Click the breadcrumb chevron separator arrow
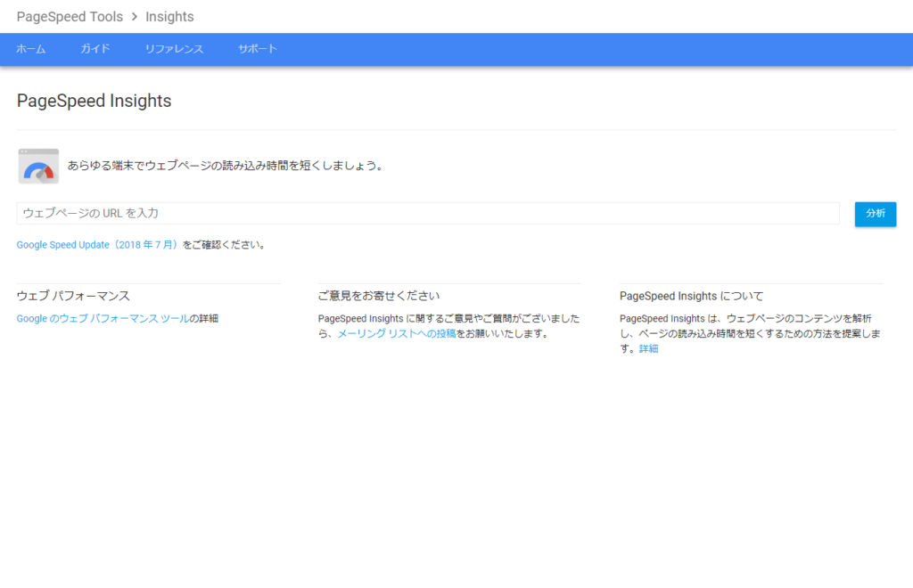The image size is (913, 588). tap(134, 17)
